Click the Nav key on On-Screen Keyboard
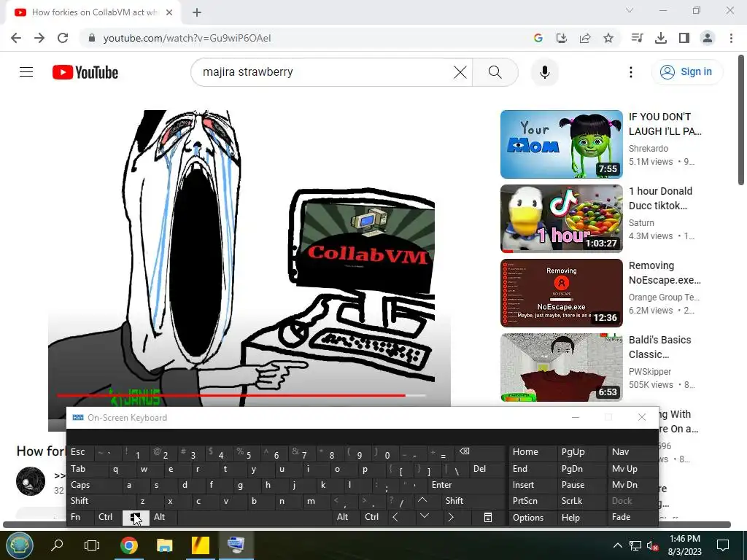747x560 pixels. (632, 452)
